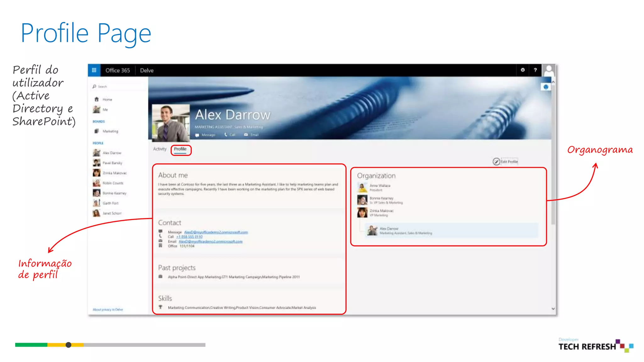644x362 pixels.
Task: Click the Home house icon
Action: point(97,99)
